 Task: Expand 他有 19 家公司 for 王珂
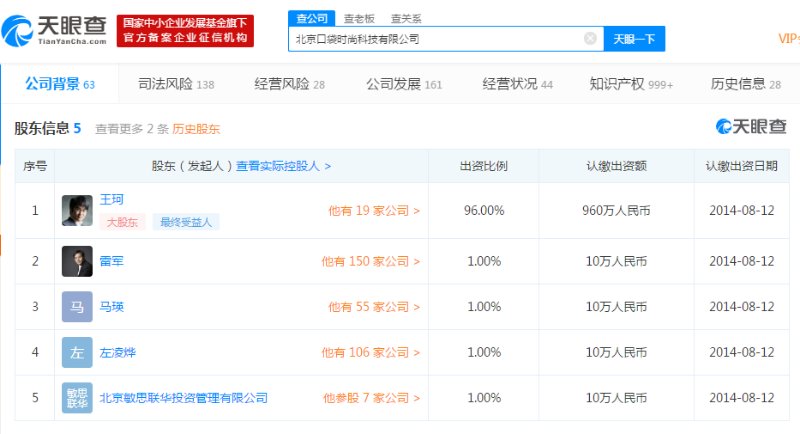pyautogui.click(x=374, y=211)
